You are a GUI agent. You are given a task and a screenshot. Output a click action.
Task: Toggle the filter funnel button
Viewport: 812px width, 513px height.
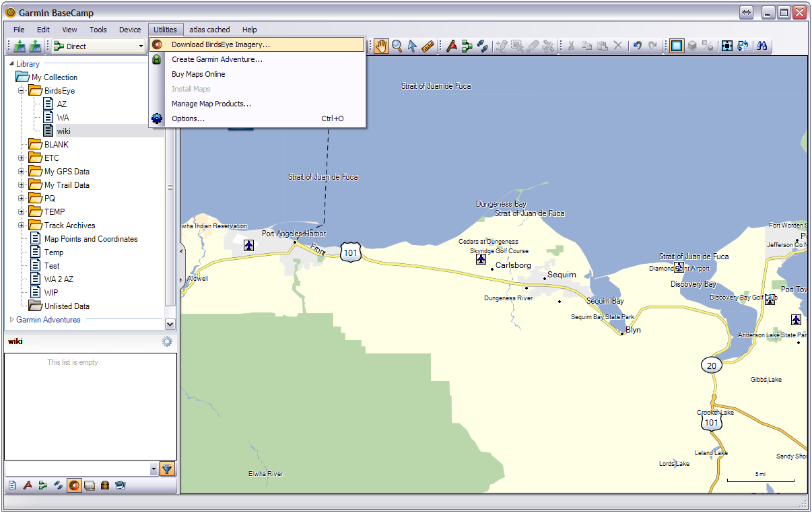point(168,469)
